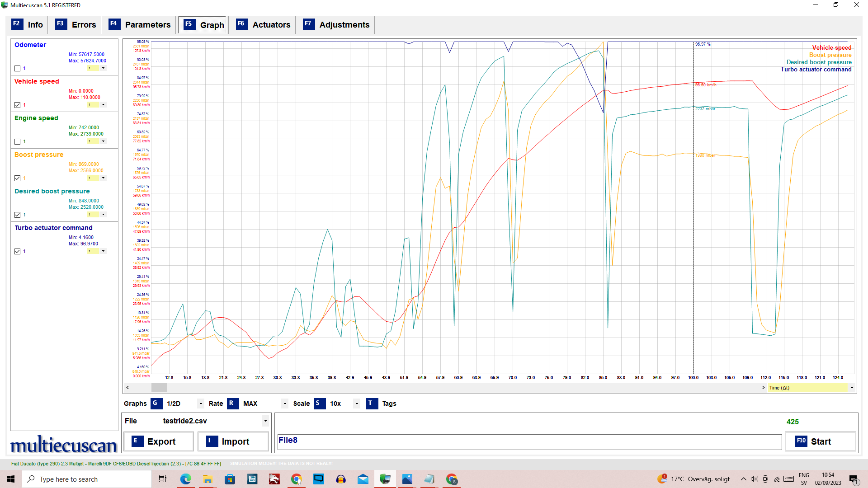Viewport: 868px width, 488px height.
Task: Click the Windows search box
Action: (x=87, y=479)
